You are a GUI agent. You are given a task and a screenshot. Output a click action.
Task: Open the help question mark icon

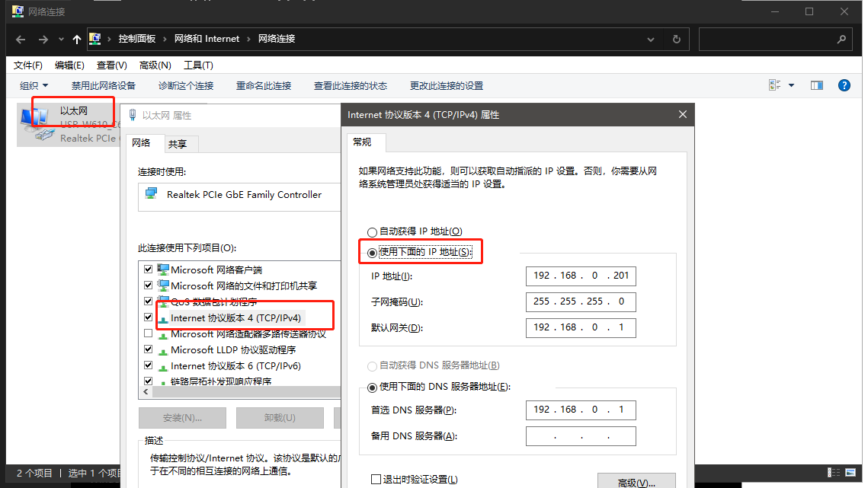click(844, 86)
